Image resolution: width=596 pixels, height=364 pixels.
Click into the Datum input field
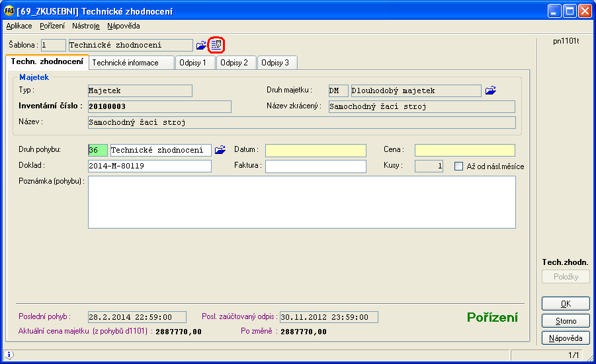pos(316,150)
